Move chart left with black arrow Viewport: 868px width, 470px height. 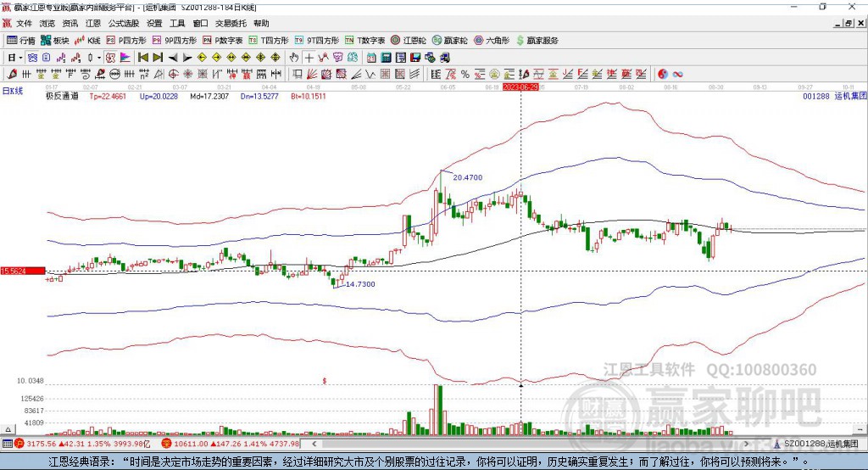point(173,58)
